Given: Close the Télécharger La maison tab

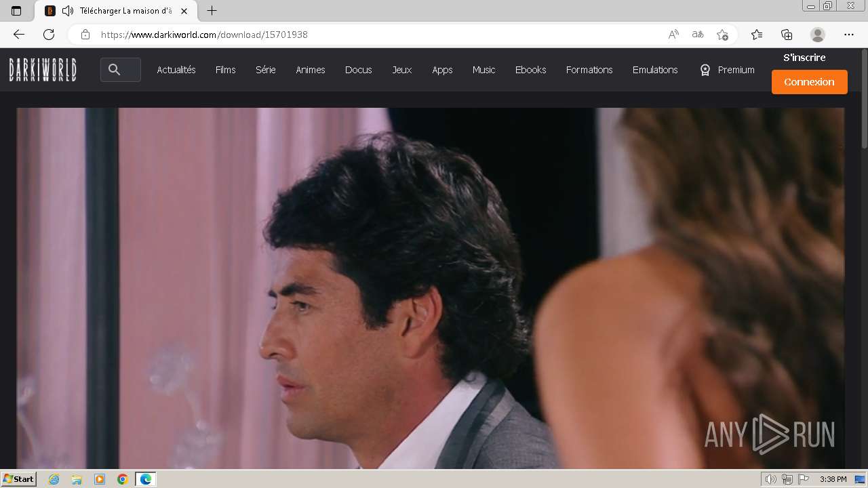Looking at the screenshot, I should (184, 11).
